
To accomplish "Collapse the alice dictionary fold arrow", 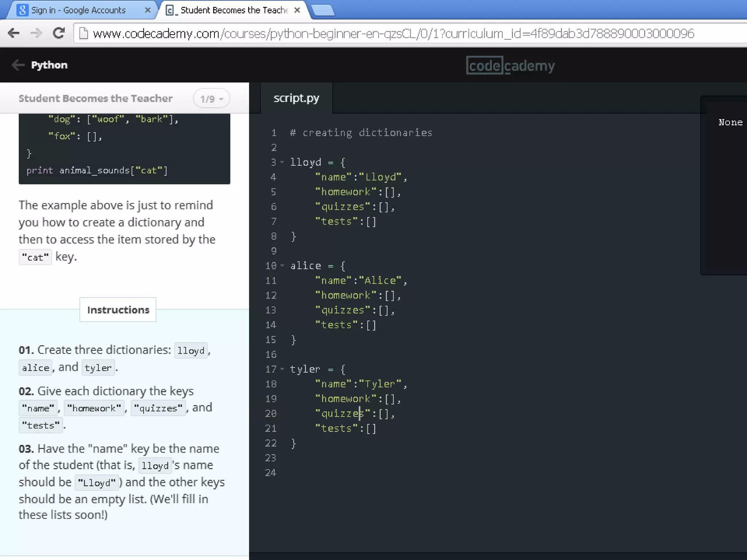I will coord(282,266).
